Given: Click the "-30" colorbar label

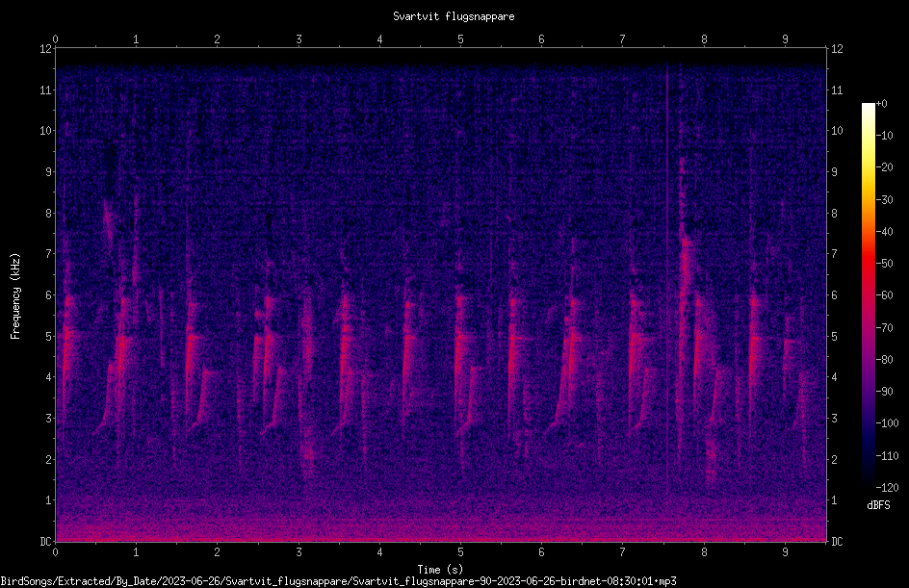Looking at the screenshot, I should pos(884,200).
